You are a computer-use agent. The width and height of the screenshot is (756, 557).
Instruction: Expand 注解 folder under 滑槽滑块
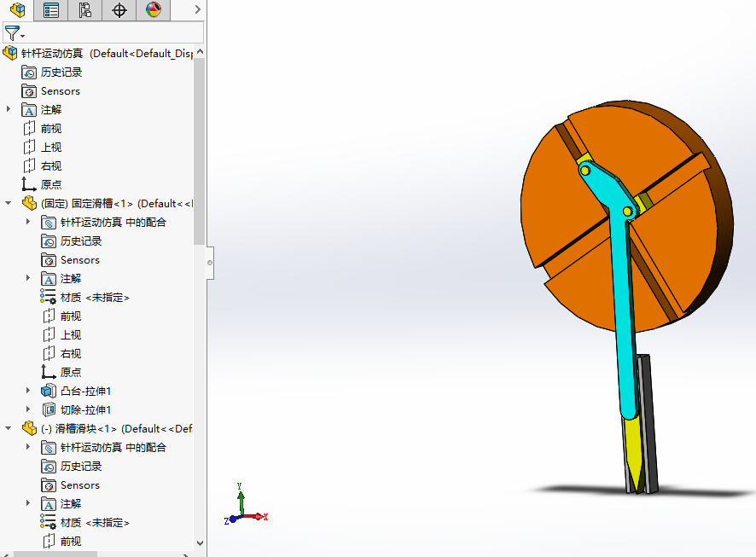28,503
